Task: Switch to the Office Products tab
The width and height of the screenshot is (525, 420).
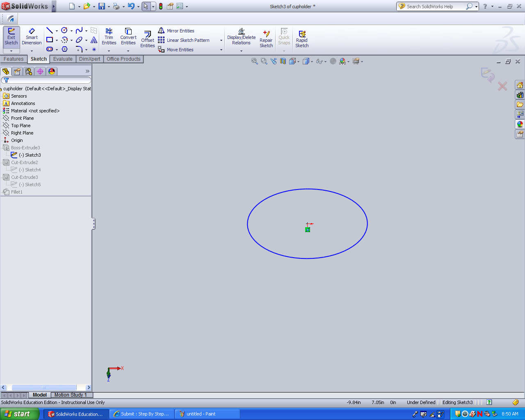Action: (x=123, y=59)
